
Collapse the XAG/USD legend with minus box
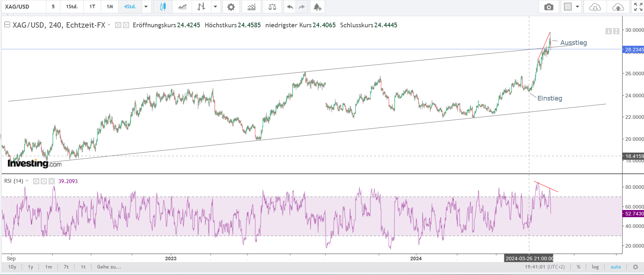[7, 25]
